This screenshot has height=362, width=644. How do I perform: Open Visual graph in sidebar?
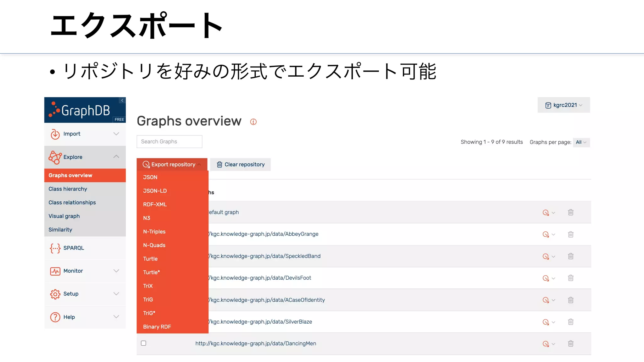[x=85, y=216]
